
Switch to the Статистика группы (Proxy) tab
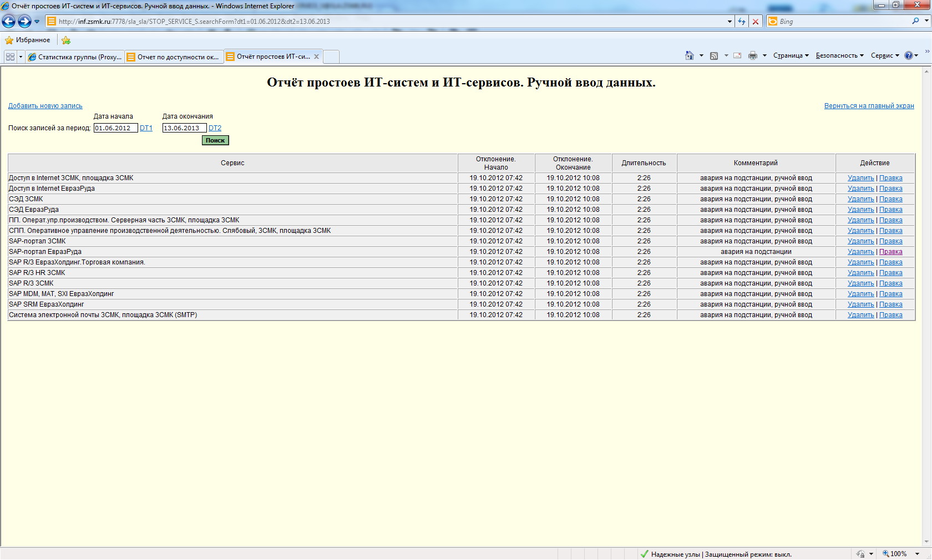pos(75,57)
